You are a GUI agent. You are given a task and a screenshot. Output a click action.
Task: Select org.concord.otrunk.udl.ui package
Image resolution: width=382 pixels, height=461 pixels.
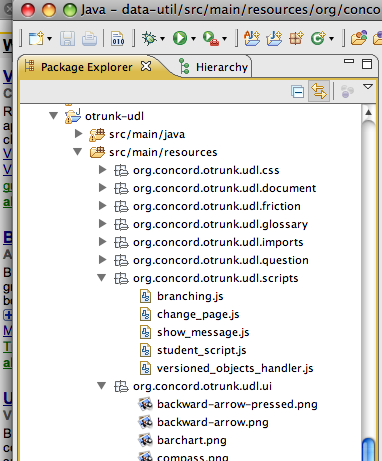pyautogui.click(x=202, y=386)
